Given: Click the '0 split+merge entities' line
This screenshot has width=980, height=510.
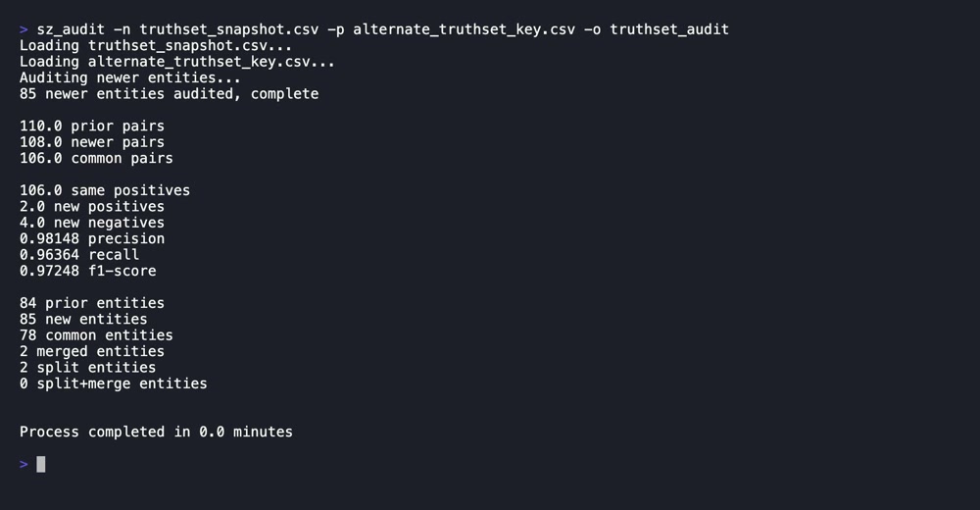Looking at the screenshot, I should [x=114, y=383].
